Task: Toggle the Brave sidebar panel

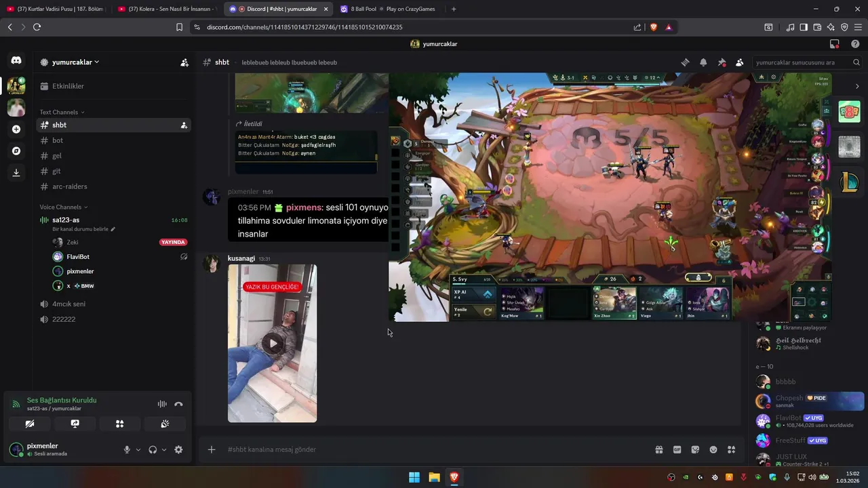Action: coord(804,27)
